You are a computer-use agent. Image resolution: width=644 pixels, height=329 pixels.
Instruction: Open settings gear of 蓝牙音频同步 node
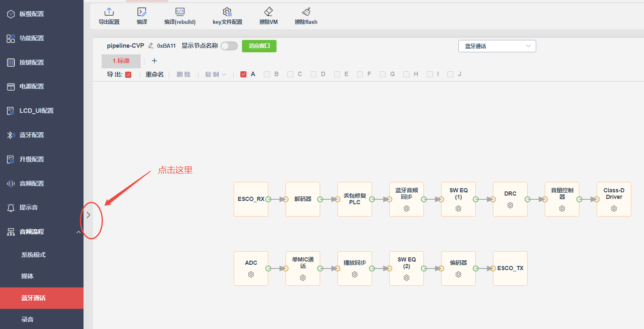(x=407, y=209)
